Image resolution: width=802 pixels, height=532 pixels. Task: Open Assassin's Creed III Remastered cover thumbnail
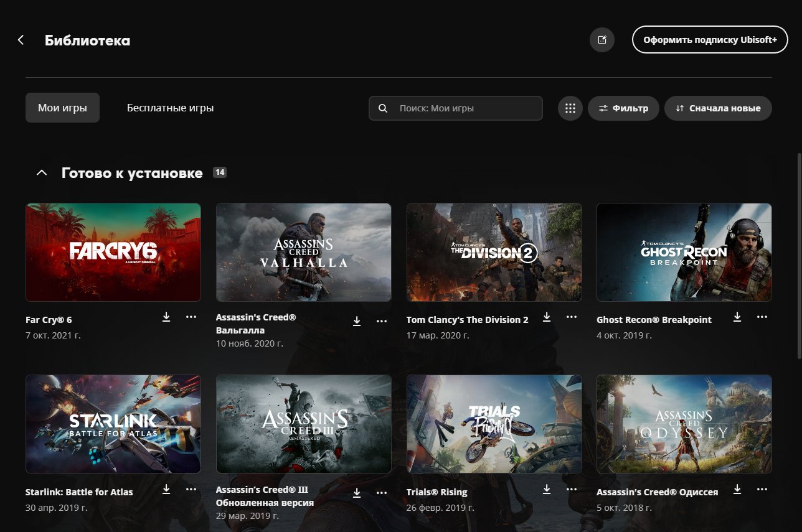[303, 424]
